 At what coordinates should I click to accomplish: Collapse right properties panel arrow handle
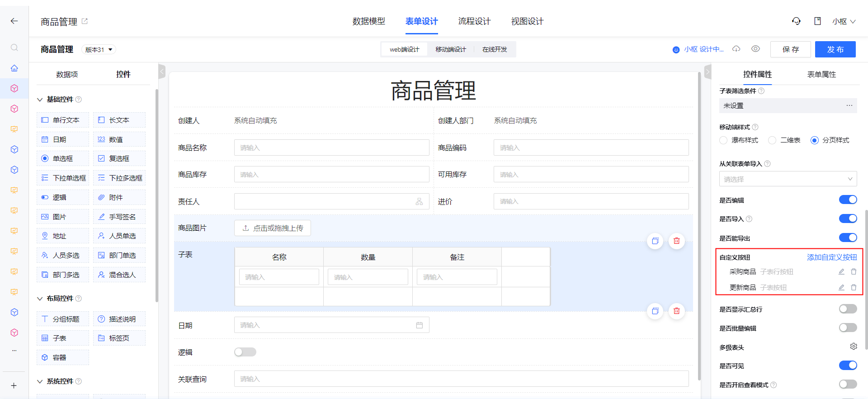coord(708,71)
